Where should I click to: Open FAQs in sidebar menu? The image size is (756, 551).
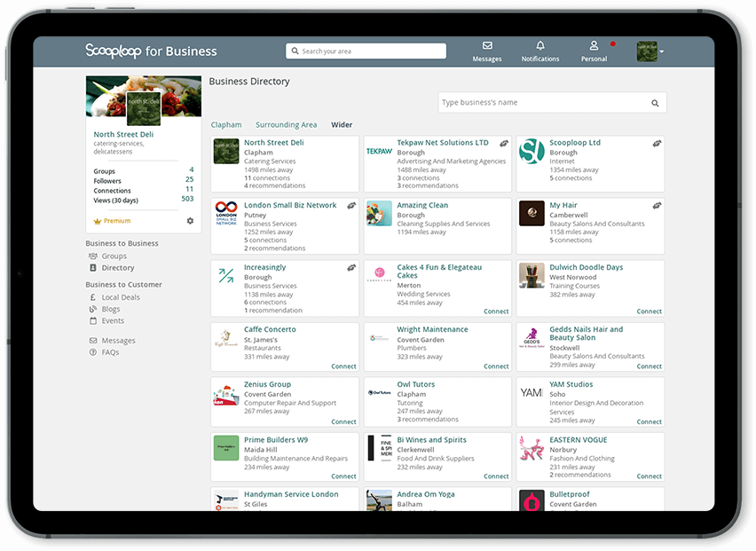pos(110,352)
